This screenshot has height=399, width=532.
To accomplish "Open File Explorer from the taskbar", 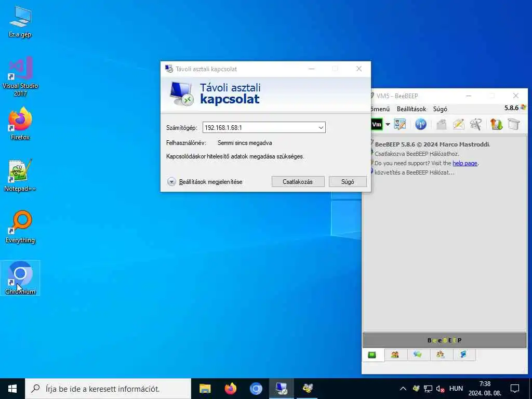I will [205, 389].
